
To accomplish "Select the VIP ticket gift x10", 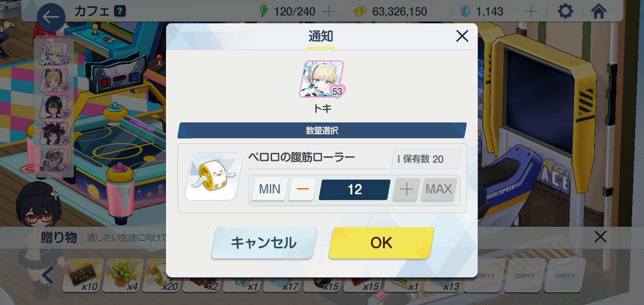I will point(83,275).
